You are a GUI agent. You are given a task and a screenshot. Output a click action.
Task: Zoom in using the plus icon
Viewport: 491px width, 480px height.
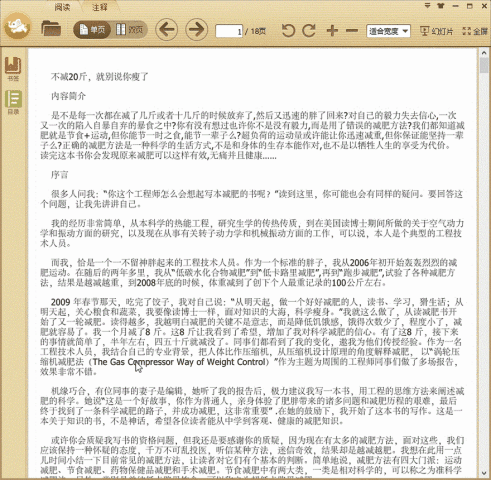[x=332, y=31]
